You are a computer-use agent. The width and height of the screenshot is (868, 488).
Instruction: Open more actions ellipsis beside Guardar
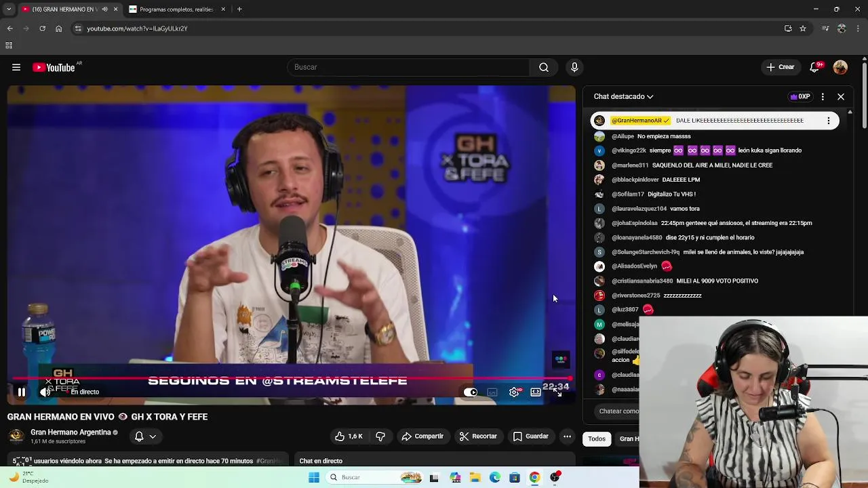tap(568, 436)
